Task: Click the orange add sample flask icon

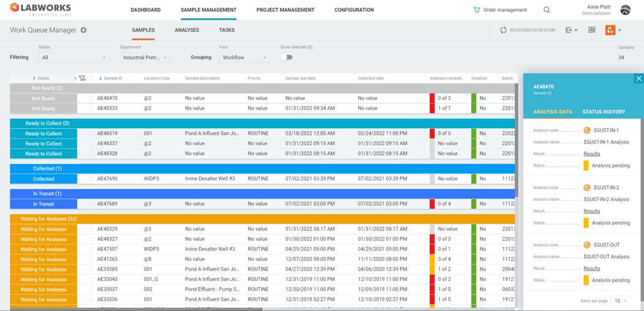Action: [610, 30]
